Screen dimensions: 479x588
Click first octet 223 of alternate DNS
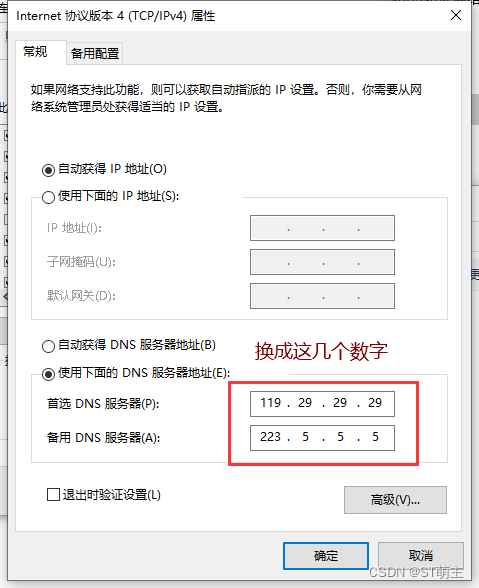[270, 437]
